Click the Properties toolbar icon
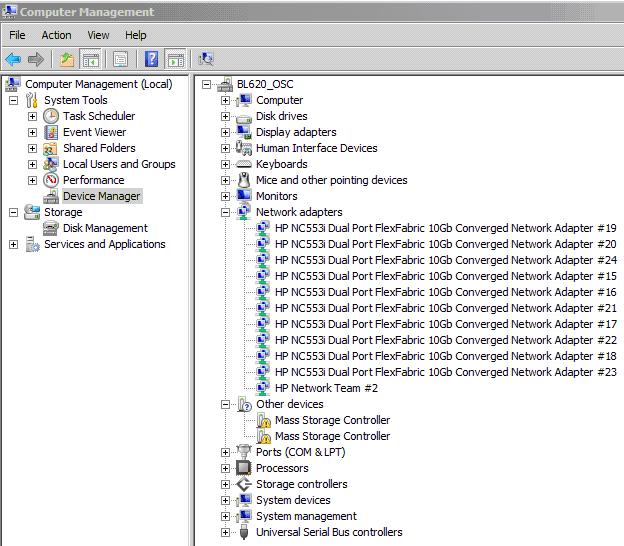 point(120,60)
